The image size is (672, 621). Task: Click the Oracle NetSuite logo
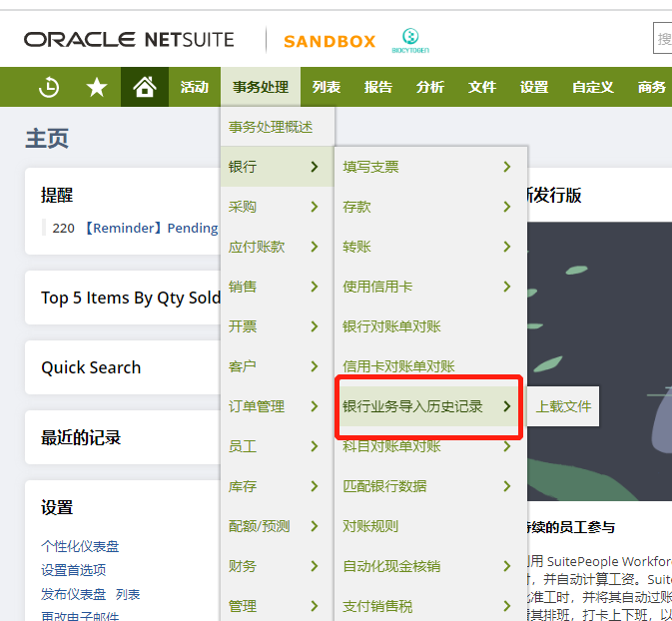[x=129, y=40]
